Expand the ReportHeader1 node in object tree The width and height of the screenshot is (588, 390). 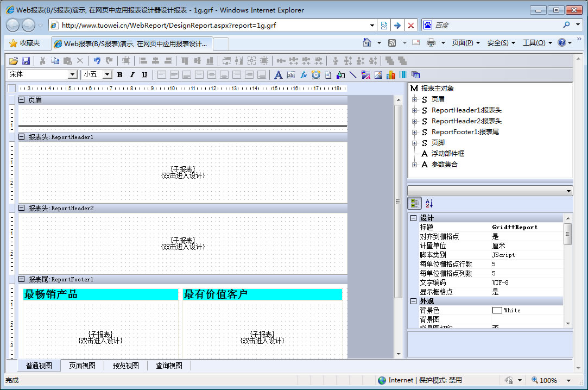click(414, 110)
